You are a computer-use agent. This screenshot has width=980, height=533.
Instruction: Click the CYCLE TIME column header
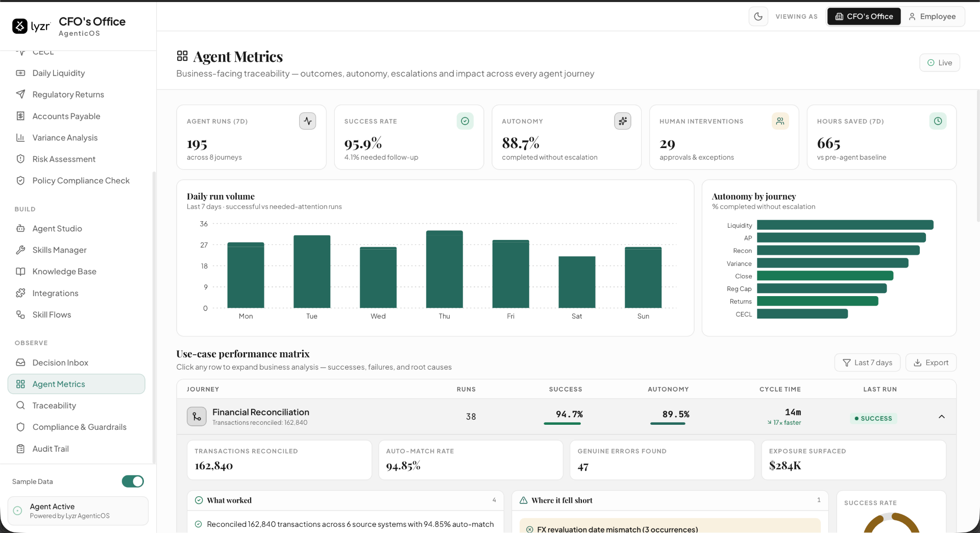780,389
